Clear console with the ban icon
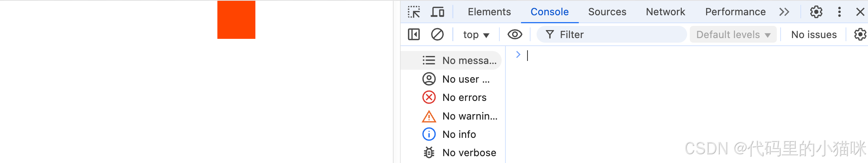Screen dimensions: 868x163 (437, 35)
